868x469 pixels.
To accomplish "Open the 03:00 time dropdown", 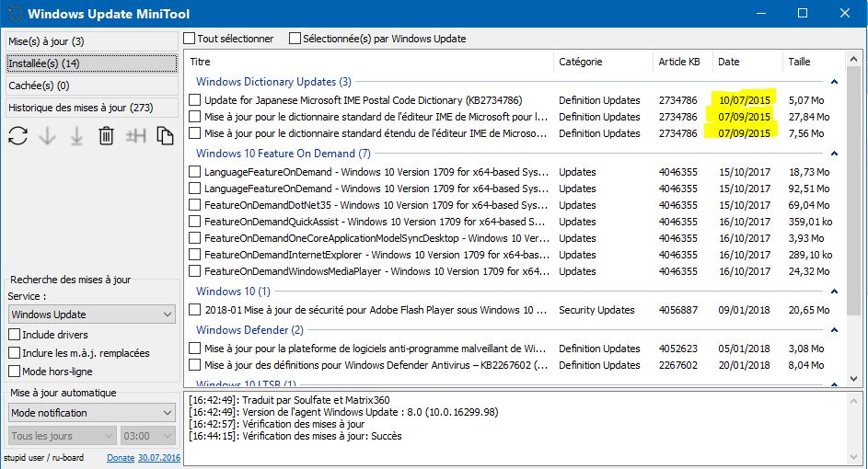I will coord(148,436).
